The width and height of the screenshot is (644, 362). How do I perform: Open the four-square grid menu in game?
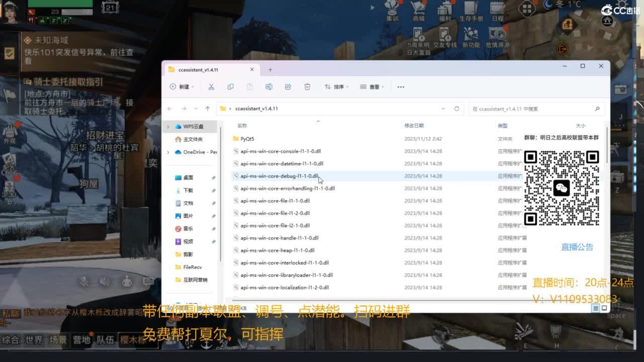pyautogui.click(x=527, y=9)
